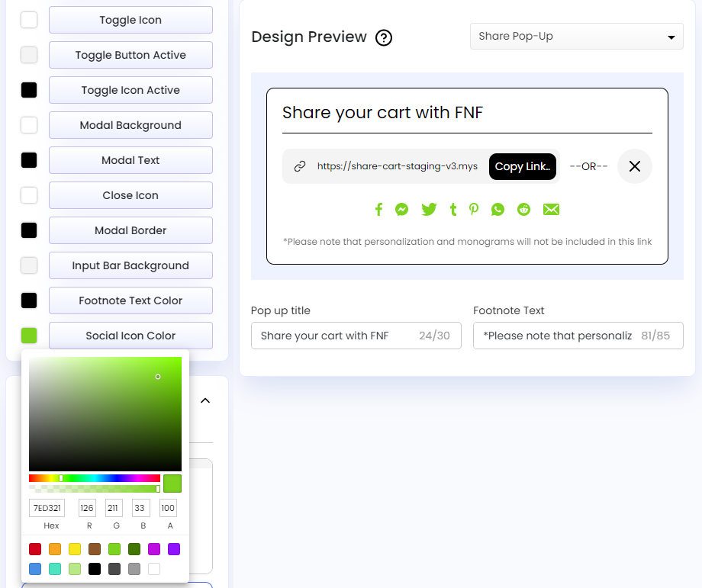Click the Copy Link button

(522, 166)
